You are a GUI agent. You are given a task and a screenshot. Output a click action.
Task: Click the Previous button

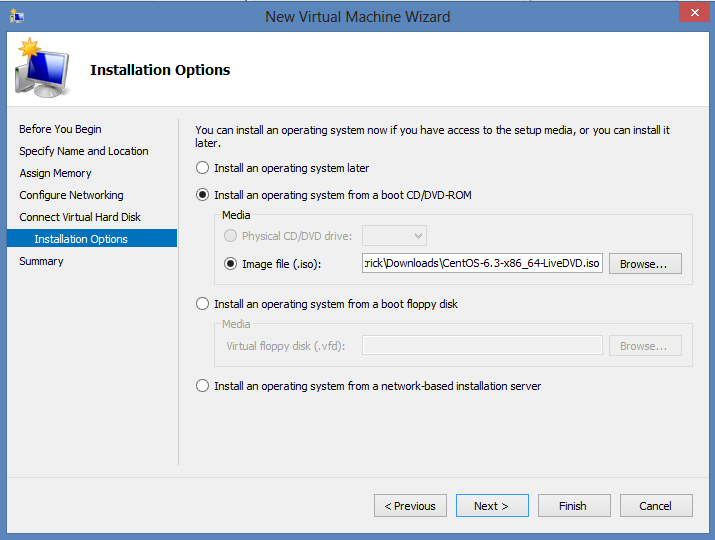pyautogui.click(x=410, y=506)
